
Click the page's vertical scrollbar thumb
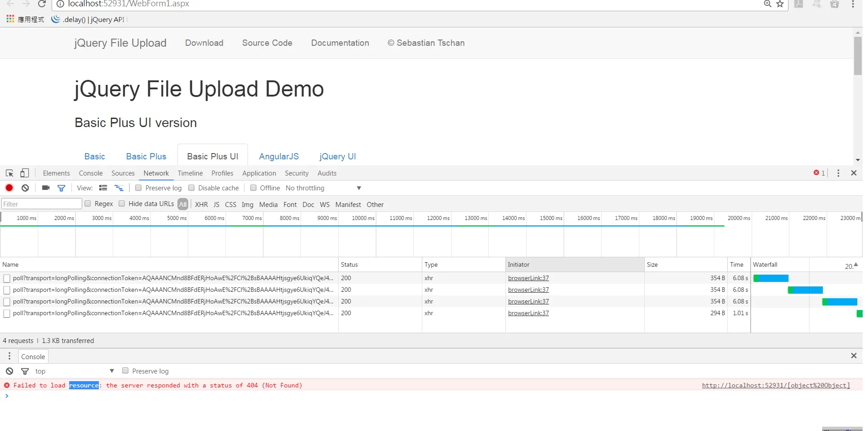pyautogui.click(x=858, y=56)
